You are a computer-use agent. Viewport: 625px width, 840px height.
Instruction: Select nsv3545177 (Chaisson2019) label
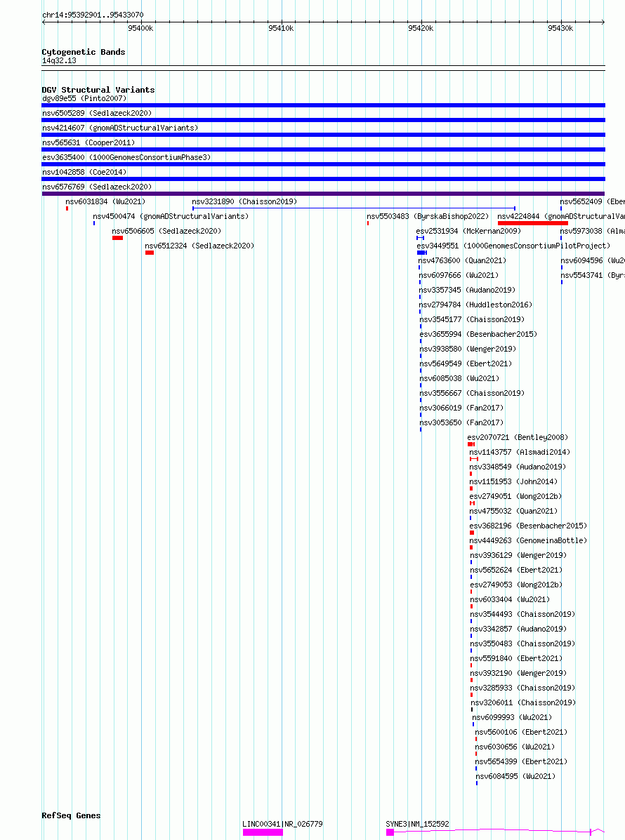(x=472, y=319)
